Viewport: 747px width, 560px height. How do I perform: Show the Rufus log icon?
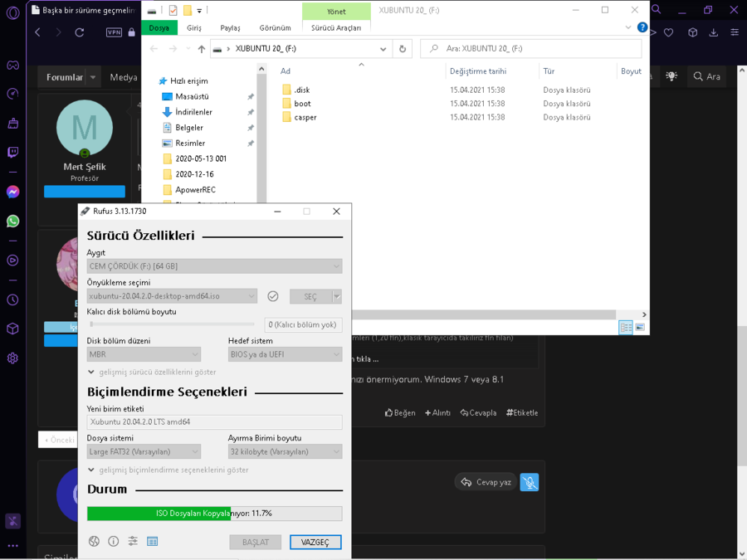click(153, 542)
